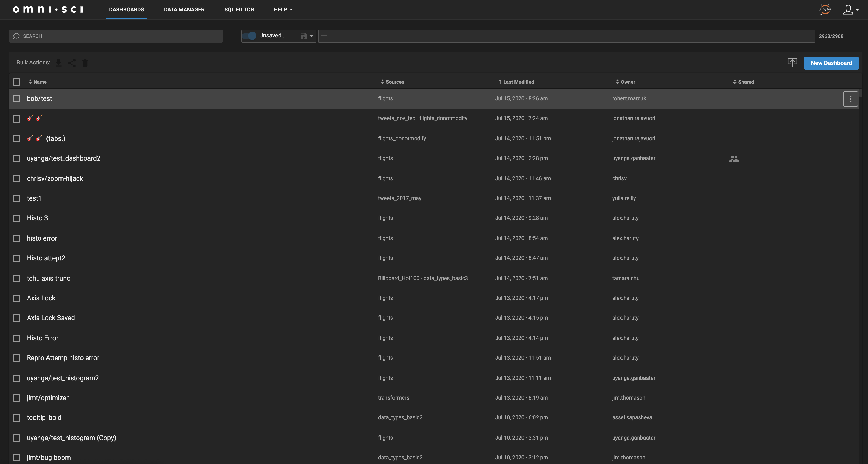Open the SQL Editor tab
The image size is (868, 464).
[x=239, y=9]
